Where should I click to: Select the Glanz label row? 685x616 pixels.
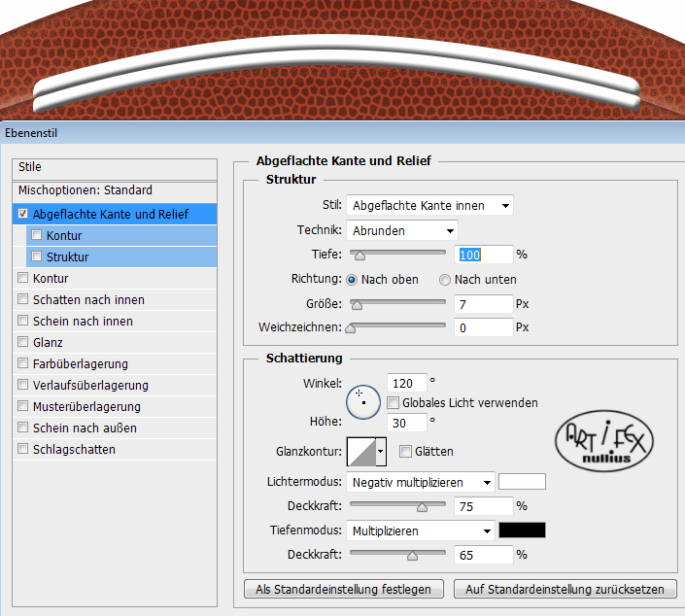coord(115,342)
